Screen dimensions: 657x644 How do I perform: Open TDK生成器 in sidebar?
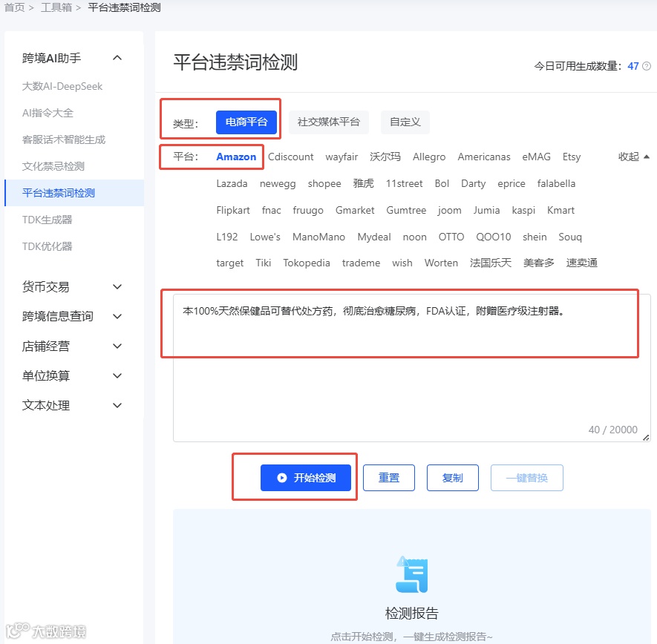47,220
